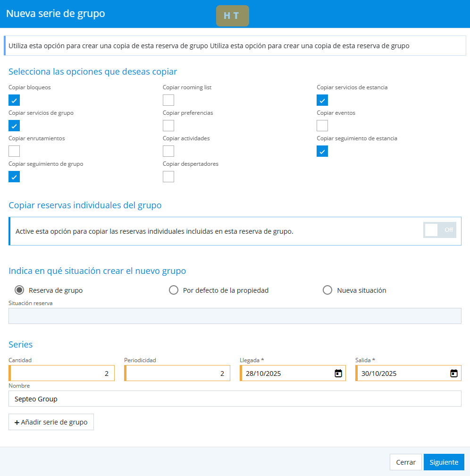The width and height of the screenshot is (470, 476).
Task: Open the Situación reserva field
Action: point(235,316)
